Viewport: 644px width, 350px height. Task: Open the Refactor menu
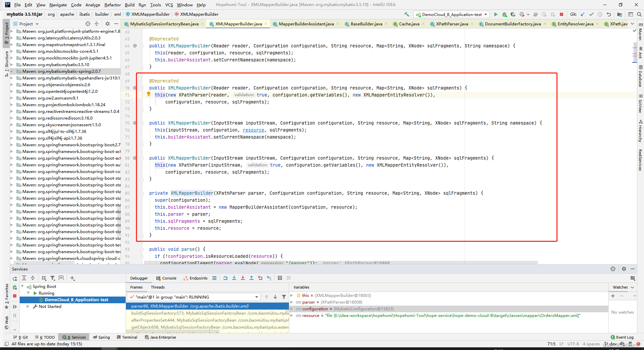pyautogui.click(x=113, y=5)
